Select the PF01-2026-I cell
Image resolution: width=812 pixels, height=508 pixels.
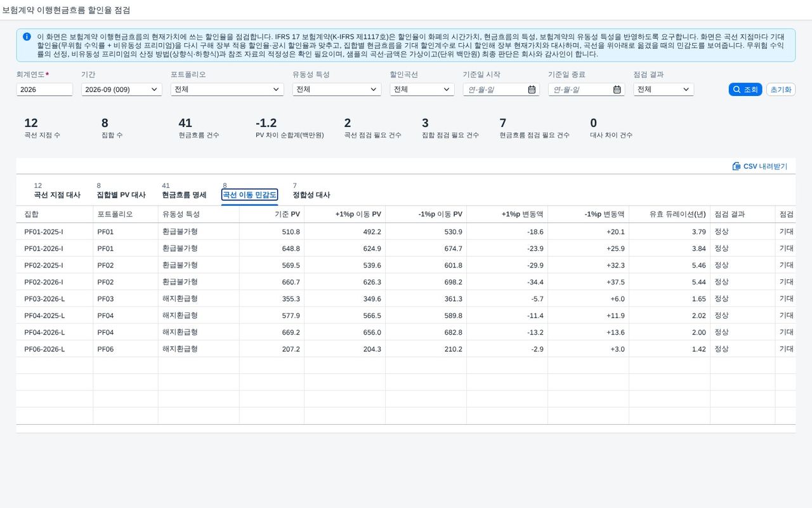55,248
